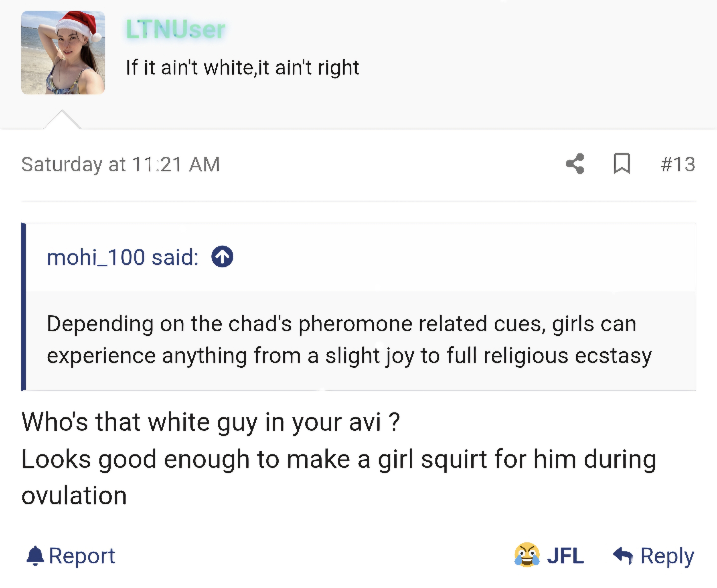
Task: Click the Report bell icon
Action: click(x=35, y=556)
